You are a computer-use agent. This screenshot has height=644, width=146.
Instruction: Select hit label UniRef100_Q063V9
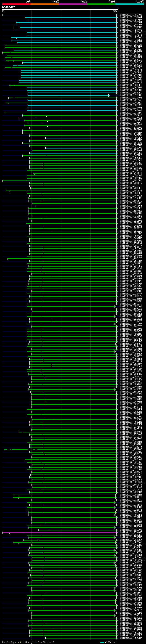[x=131, y=563]
